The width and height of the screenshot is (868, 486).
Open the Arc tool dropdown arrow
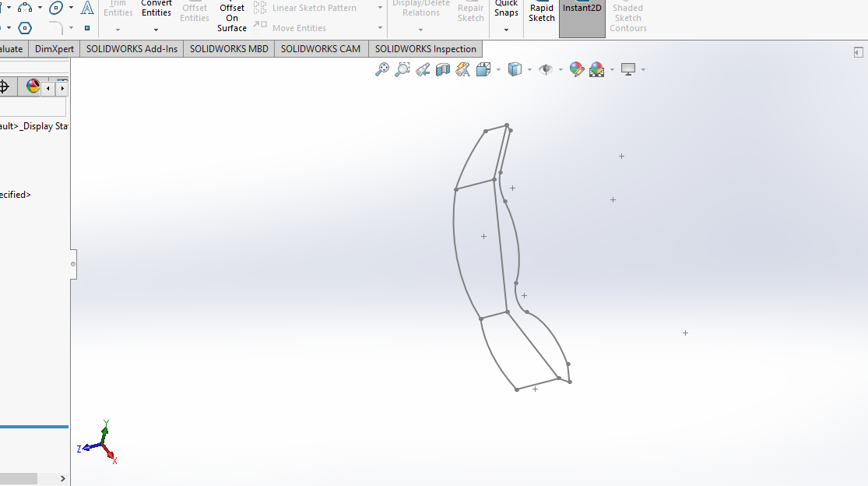(x=40, y=8)
